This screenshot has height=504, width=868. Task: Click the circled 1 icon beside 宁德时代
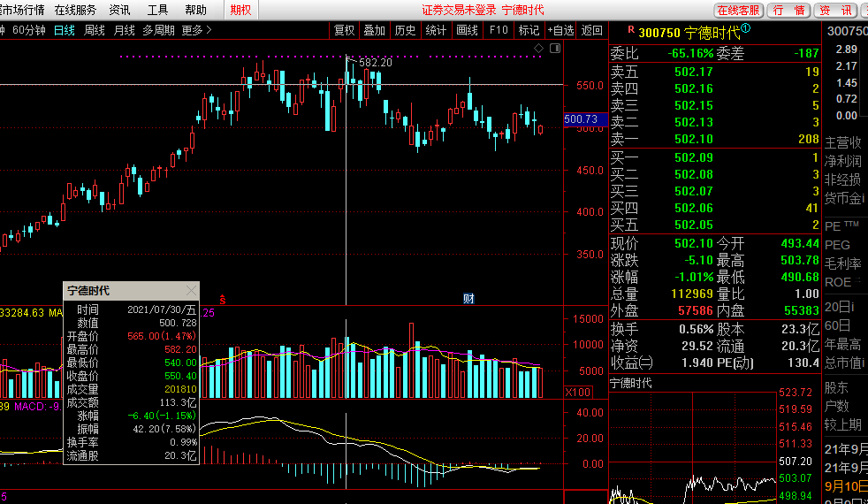(x=746, y=28)
